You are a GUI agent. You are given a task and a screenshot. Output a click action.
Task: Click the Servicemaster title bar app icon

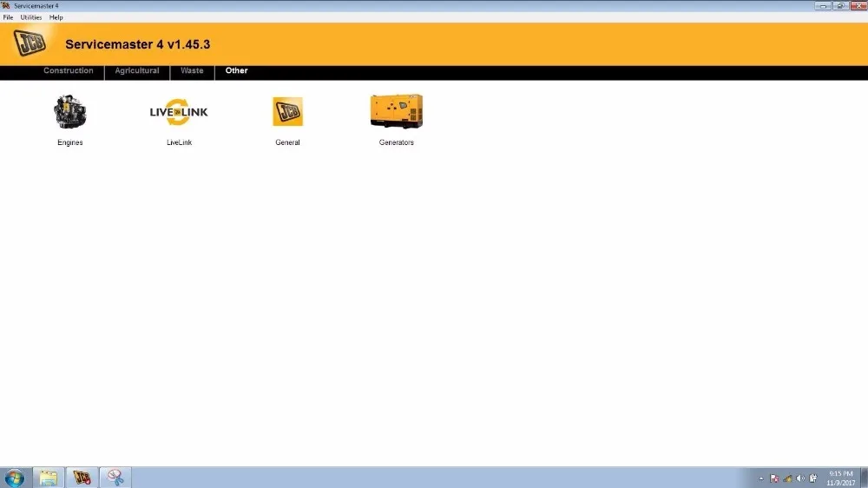pos(6,5)
